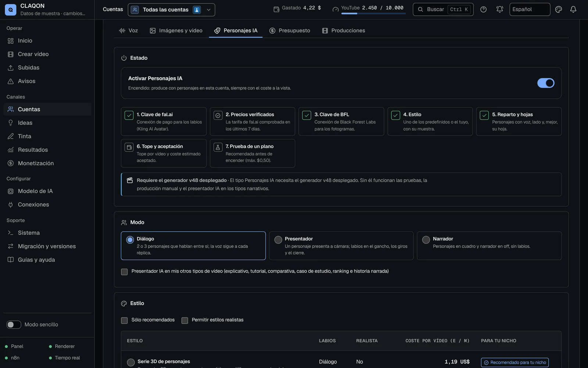This screenshot has height=368, width=588.
Task: Click the YouTube quota progress bar
Action: pos(373,14)
